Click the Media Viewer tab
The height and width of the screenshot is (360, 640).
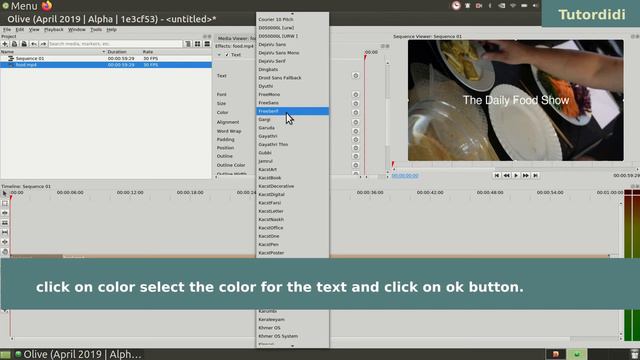(236, 38)
